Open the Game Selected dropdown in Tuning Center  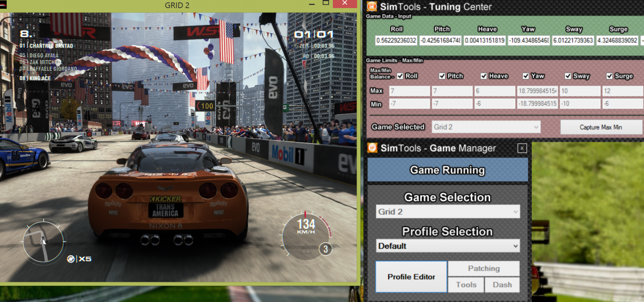(x=486, y=127)
